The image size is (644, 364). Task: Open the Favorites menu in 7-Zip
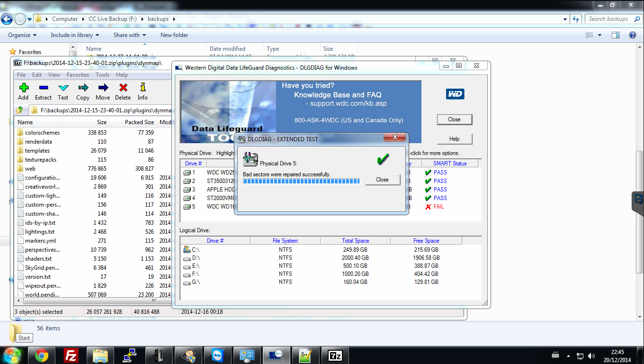pos(78,75)
